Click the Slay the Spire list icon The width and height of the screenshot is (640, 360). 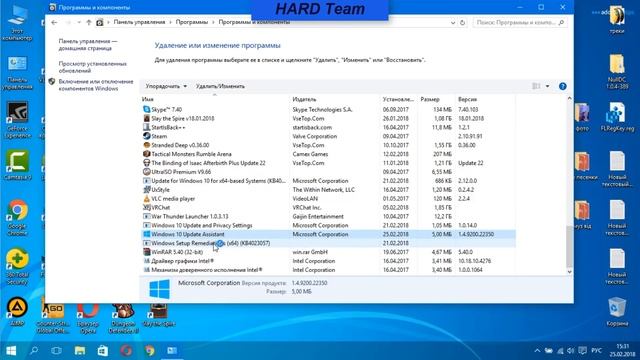pos(147,118)
